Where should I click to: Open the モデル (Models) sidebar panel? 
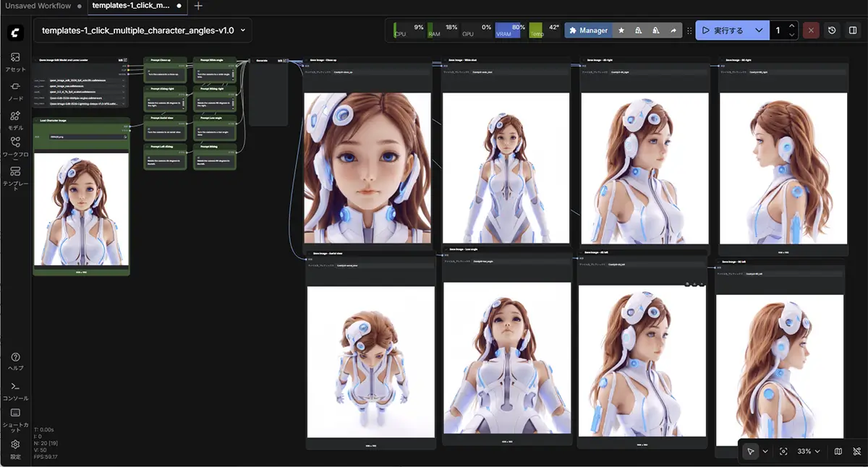(15, 116)
